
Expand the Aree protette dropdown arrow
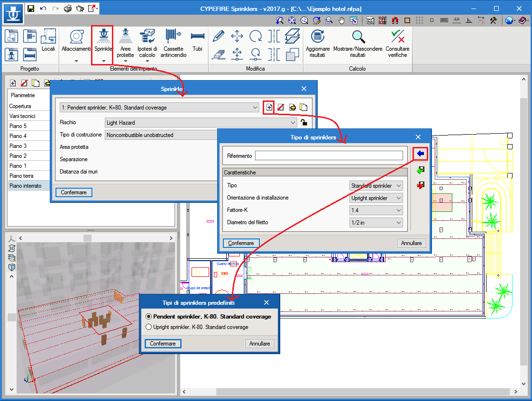click(x=125, y=61)
